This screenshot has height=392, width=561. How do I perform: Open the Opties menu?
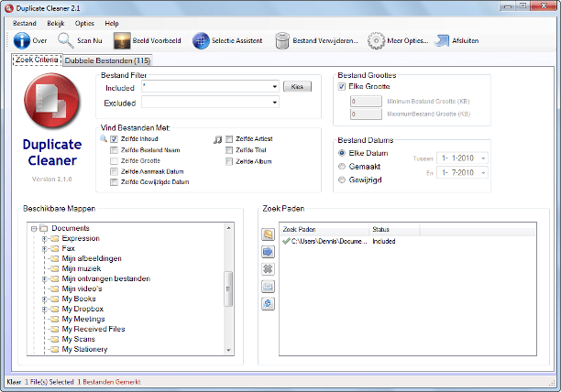pos(84,23)
